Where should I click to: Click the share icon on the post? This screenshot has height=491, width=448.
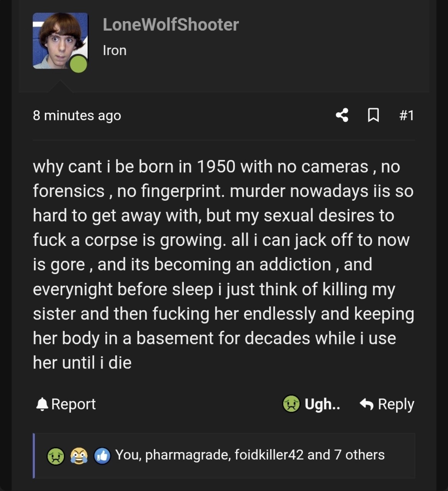pos(342,115)
